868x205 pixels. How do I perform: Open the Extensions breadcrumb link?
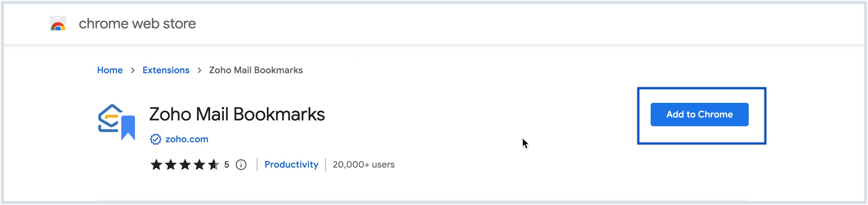click(x=166, y=70)
